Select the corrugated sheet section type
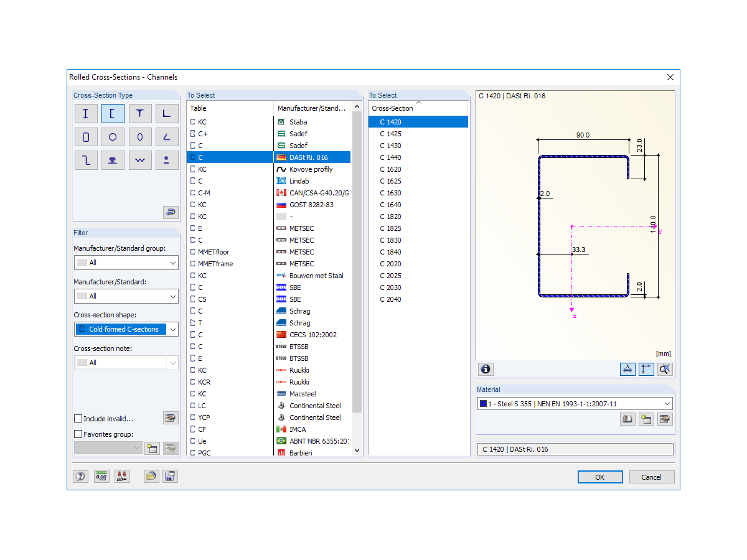Screen dimensions: 747x560 (x=140, y=160)
